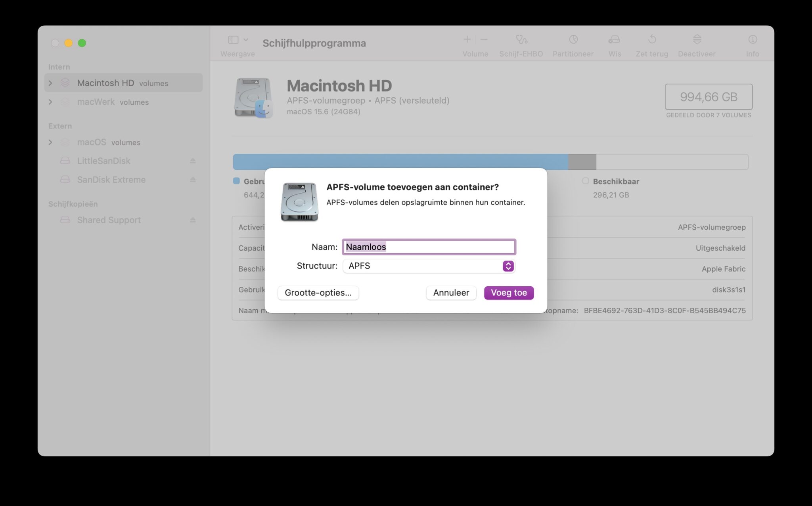Expand the external macOS volumes group

(x=50, y=142)
